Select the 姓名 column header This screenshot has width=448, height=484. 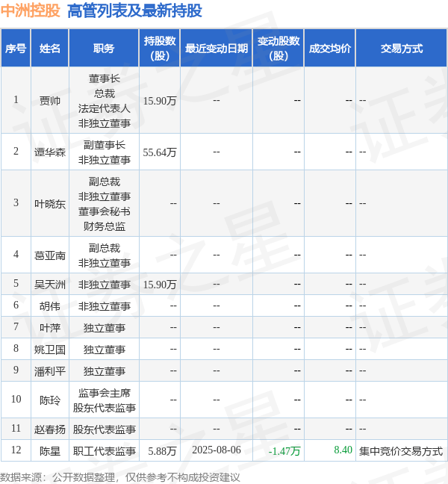tap(50, 49)
